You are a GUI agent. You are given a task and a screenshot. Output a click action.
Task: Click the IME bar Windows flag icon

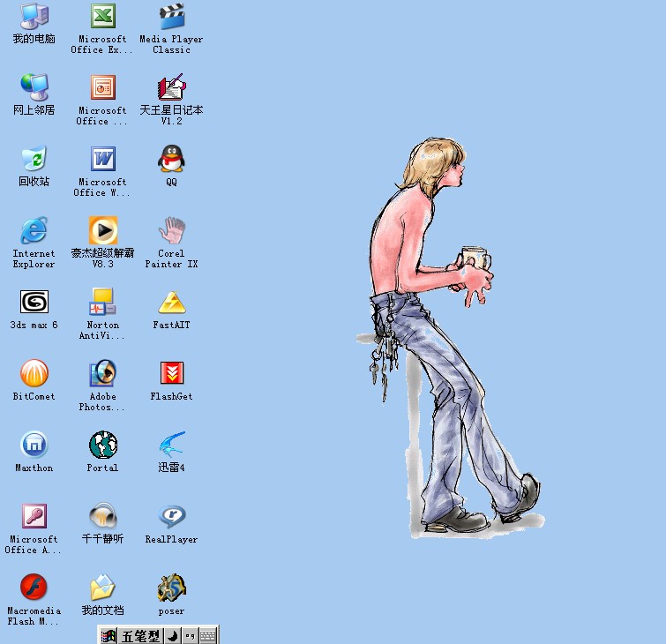coord(108,636)
